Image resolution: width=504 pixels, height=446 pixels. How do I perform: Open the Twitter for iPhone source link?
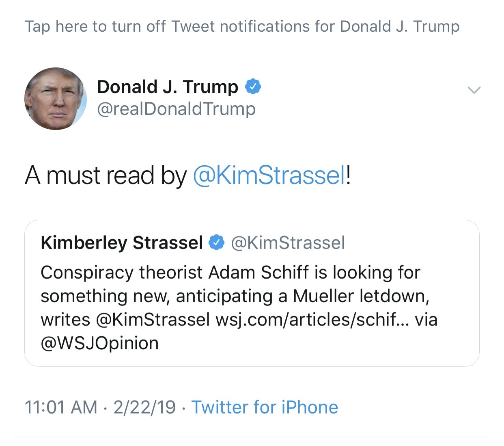tap(265, 407)
